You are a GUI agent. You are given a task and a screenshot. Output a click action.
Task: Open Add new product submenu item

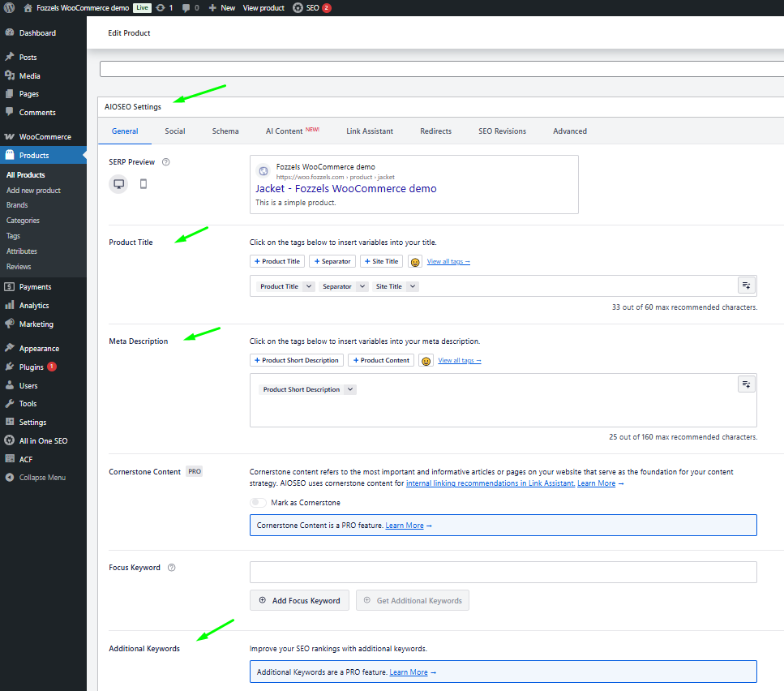point(33,191)
